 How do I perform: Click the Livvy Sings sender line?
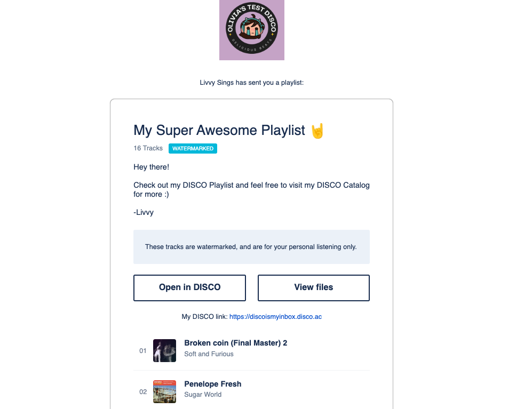(x=251, y=83)
